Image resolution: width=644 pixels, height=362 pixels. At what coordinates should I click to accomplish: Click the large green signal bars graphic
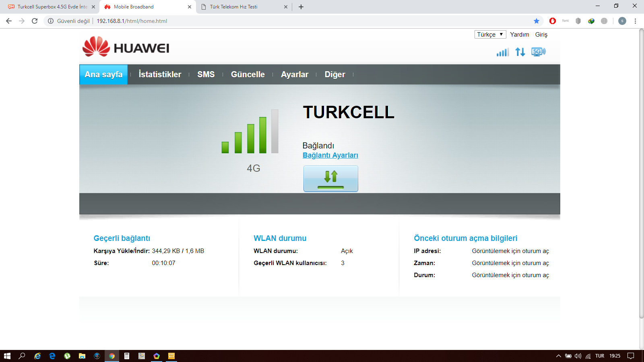250,131
